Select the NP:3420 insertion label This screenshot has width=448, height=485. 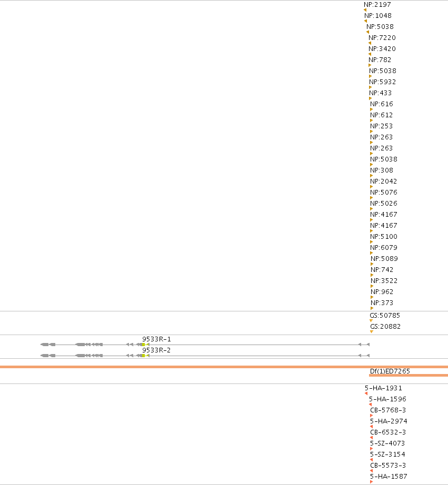pos(382,49)
